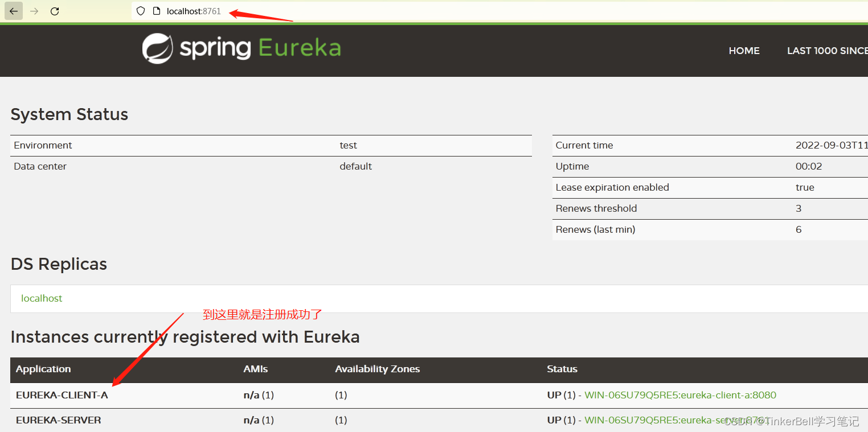This screenshot has width=868, height=432.
Task: Click the AMIs column header
Action: point(256,369)
